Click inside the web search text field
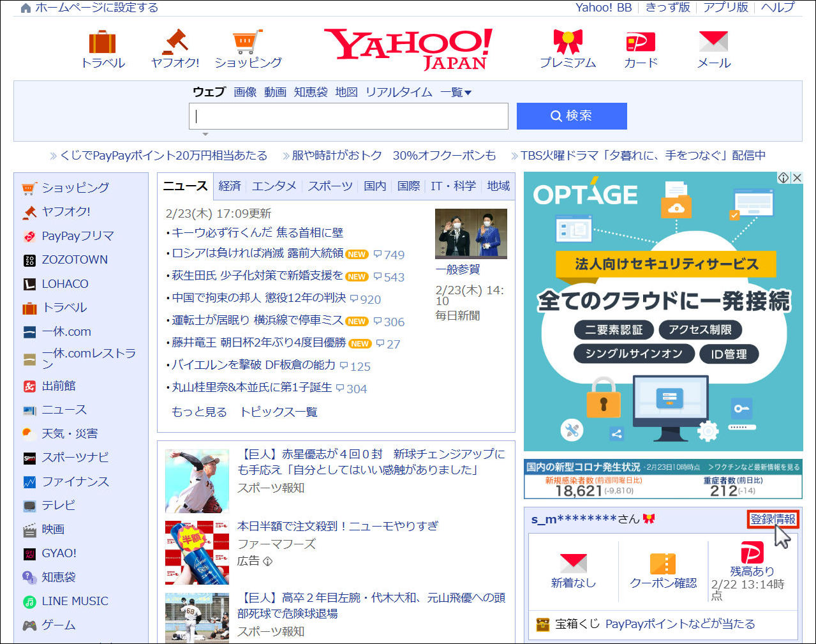Screen dimensions: 816x644 (348, 116)
